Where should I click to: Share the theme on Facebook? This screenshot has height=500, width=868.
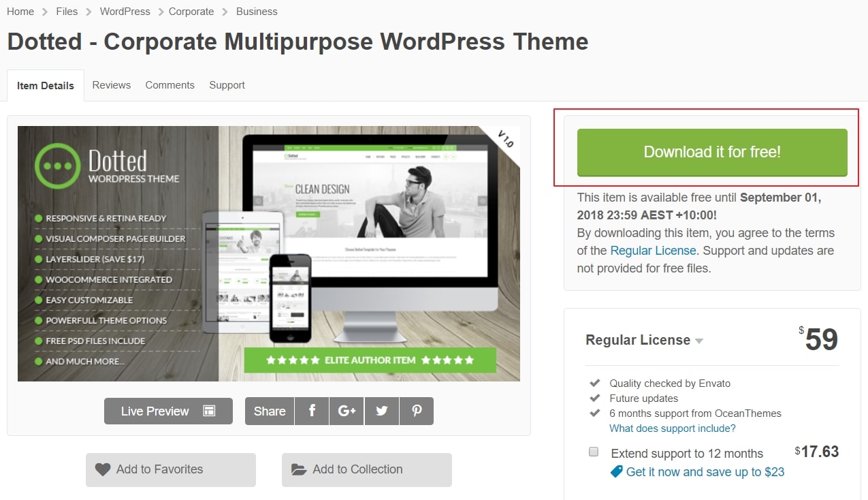(312, 411)
